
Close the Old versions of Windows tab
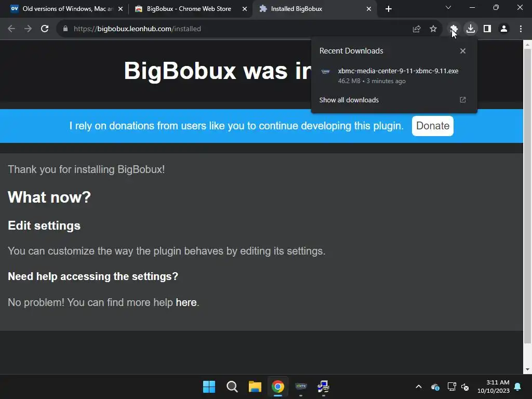click(x=121, y=9)
